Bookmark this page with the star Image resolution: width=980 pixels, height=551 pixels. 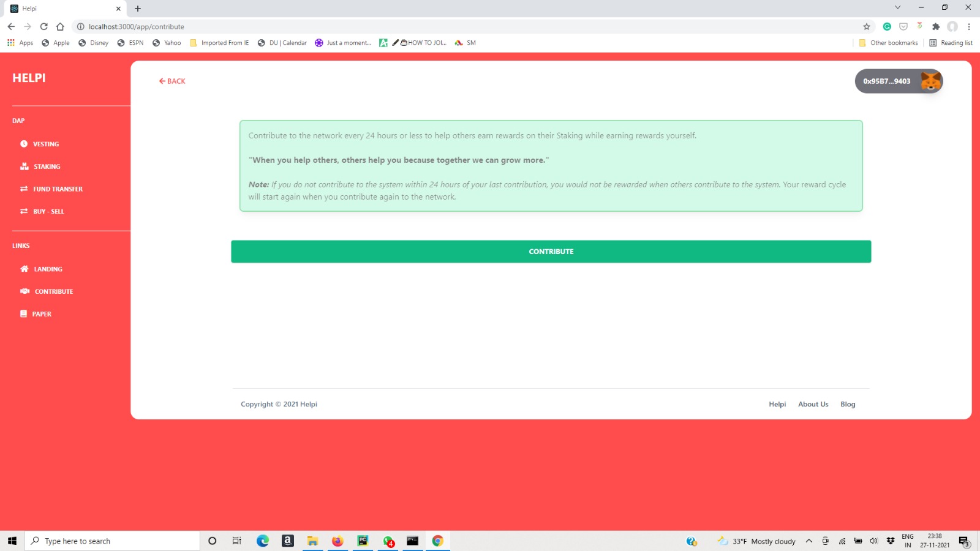[x=866, y=26]
